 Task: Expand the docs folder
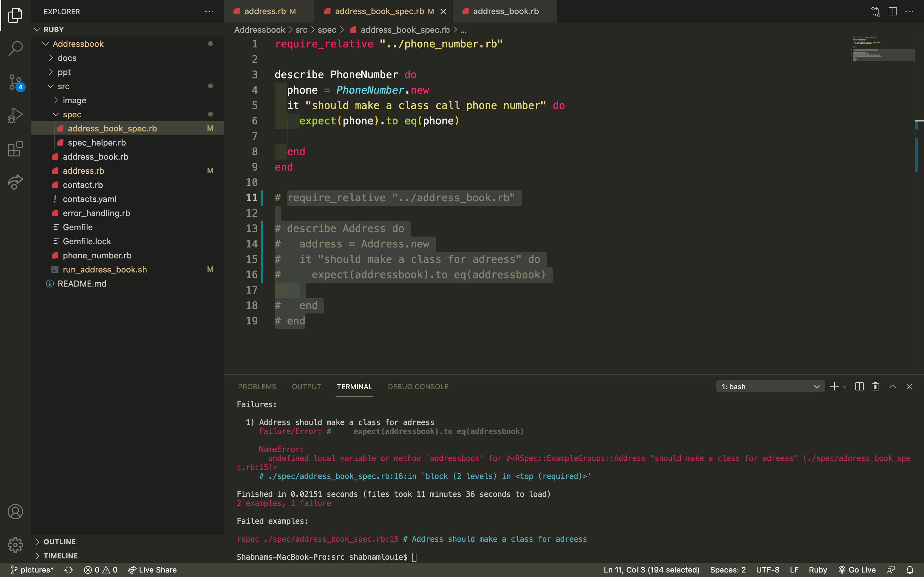pos(67,58)
